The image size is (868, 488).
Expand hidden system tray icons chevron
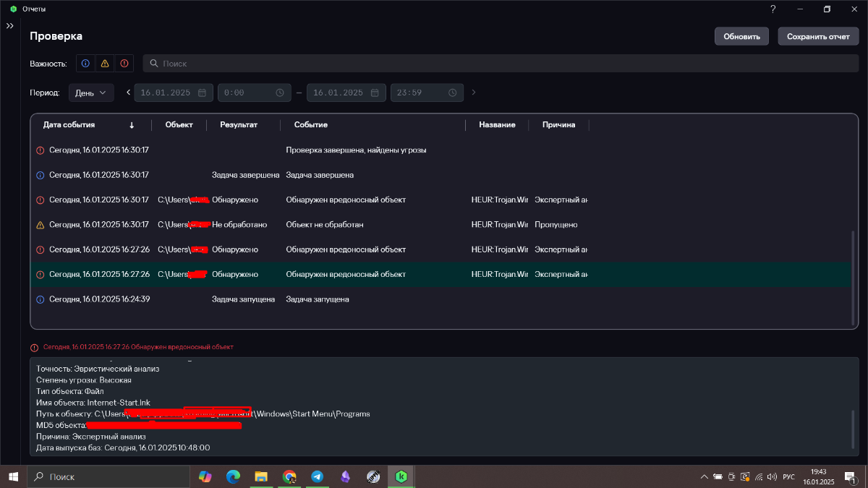(x=704, y=477)
